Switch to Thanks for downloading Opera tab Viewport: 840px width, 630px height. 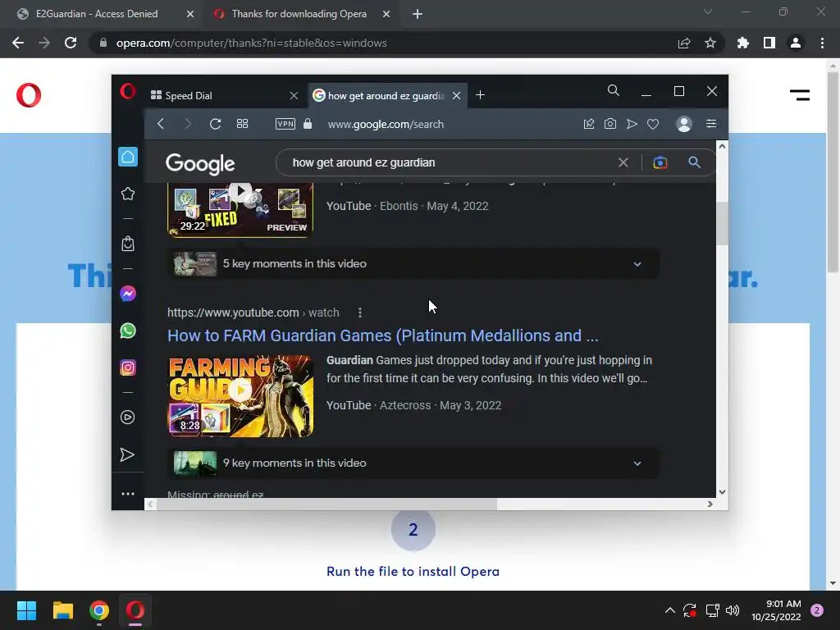click(299, 14)
